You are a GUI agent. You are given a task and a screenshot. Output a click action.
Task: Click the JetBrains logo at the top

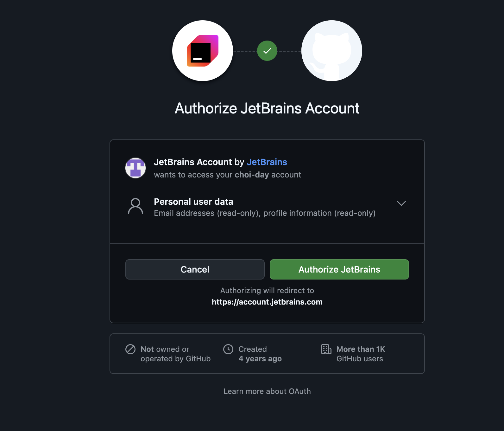pos(203,51)
